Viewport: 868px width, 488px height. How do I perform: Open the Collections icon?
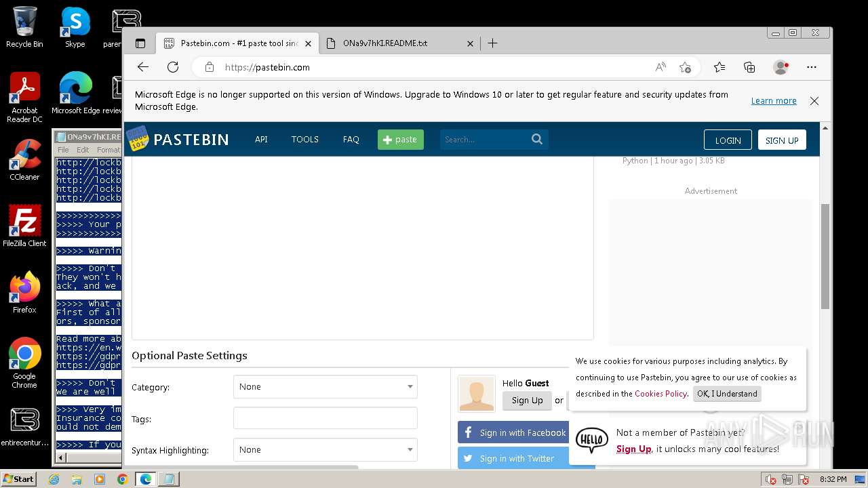[749, 67]
